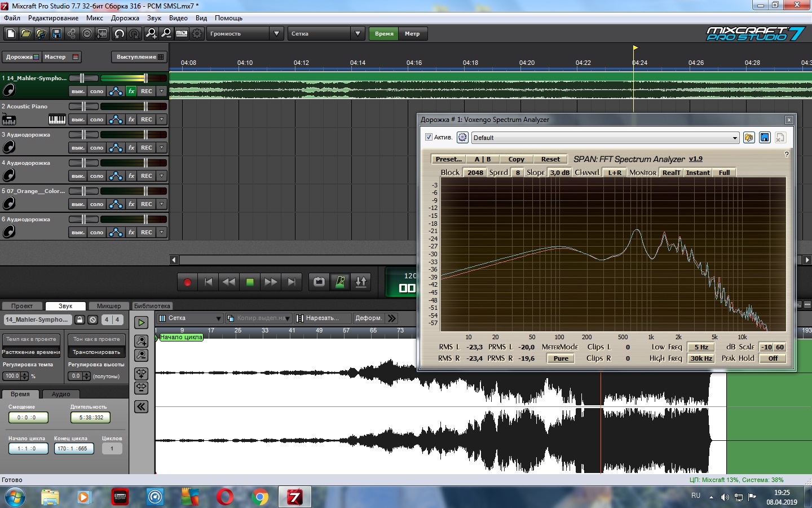Screen dimensions: 812x508
Task: Zoom in on the sound editor waveform
Action: coord(141,341)
